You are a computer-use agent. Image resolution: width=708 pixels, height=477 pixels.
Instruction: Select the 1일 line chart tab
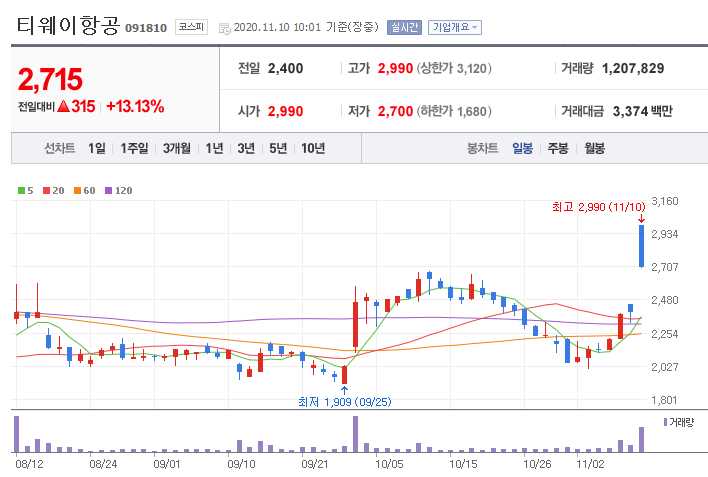click(97, 148)
